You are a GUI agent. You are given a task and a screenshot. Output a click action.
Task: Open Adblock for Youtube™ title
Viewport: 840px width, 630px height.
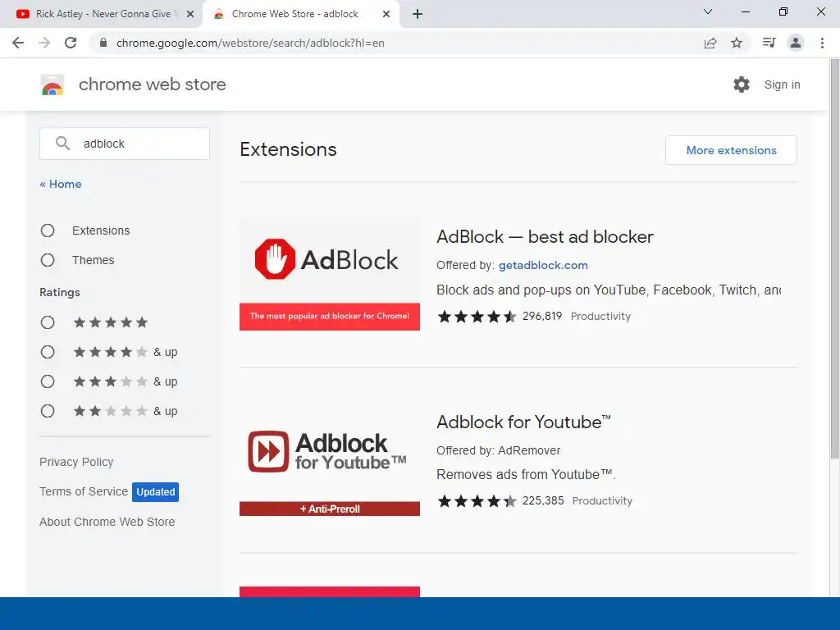523,422
